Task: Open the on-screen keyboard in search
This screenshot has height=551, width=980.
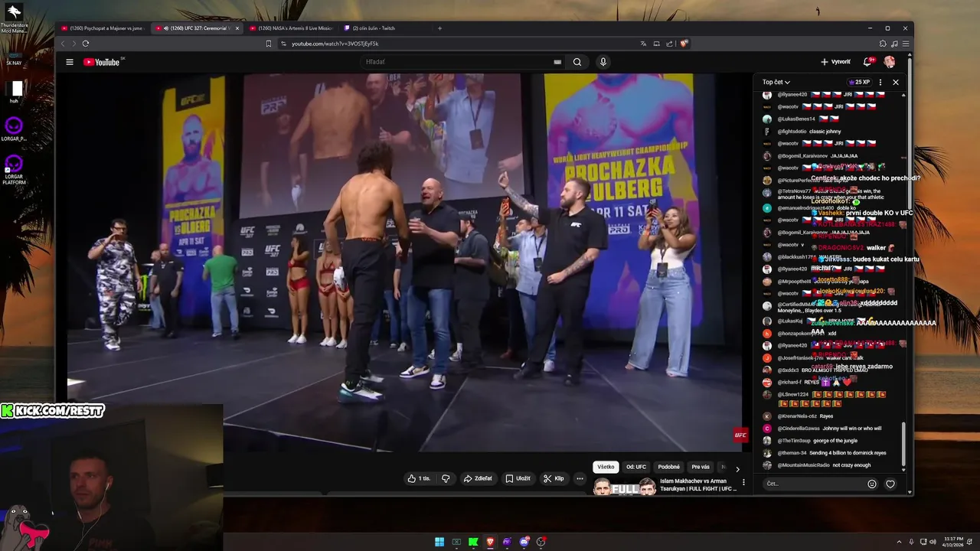Action: 557,62
